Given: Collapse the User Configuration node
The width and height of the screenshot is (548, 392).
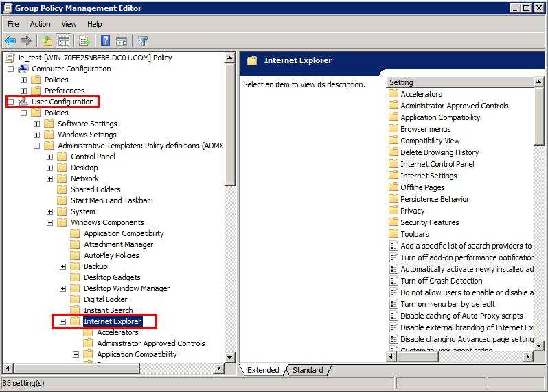Looking at the screenshot, I should point(11,102).
